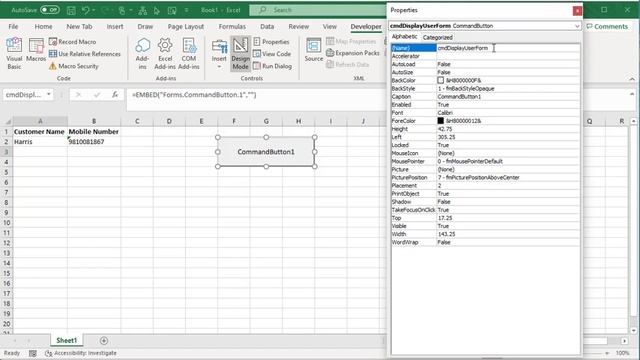The height and width of the screenshot is (360, 640).
Task: Switch to the Formulas tab
Action: [x=232, y=27]
